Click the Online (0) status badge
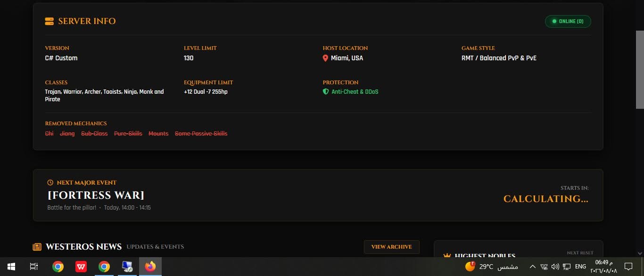The height and width of the screenshot is (276, 644). (x=568, y=21)
